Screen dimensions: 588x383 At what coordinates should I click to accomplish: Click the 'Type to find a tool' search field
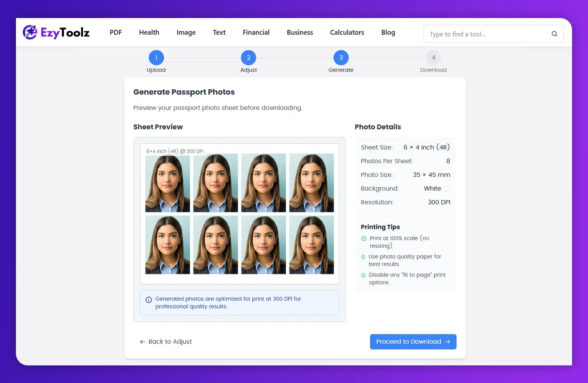point(482,34)
